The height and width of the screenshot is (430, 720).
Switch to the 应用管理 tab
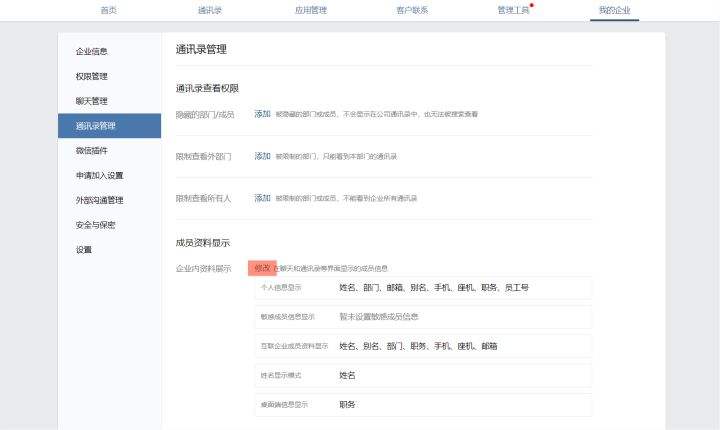click(311, 10)
